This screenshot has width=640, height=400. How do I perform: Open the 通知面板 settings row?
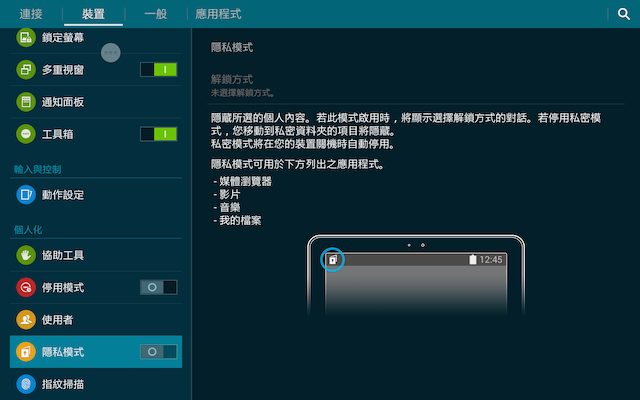[x=96, y=102]
